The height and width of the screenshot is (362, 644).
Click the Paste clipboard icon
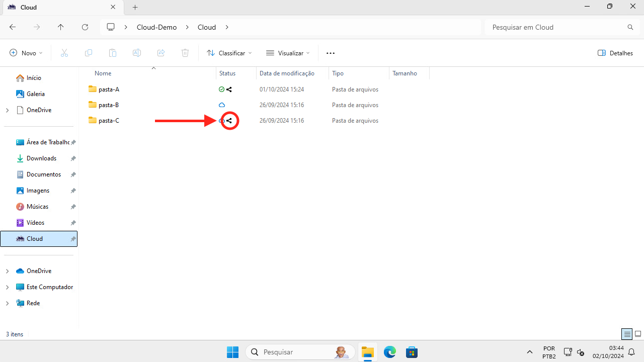click(113, 53)
